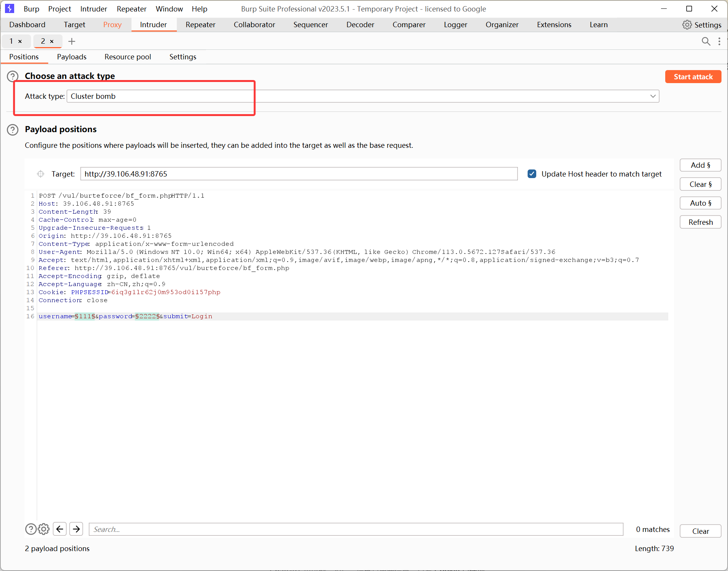Open the Help menu

(x=199, y=9)
